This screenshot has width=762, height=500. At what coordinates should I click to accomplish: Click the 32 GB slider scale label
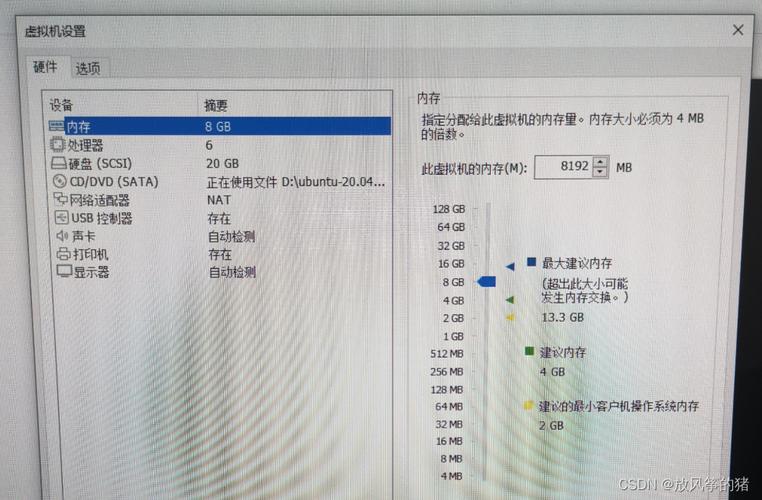[451, 246]
